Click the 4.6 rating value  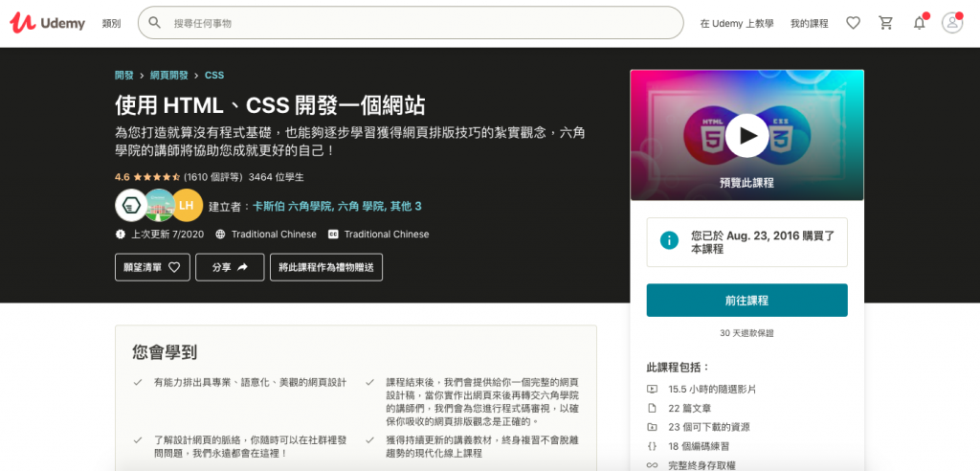pyautogui.click(x=122, y=177)
